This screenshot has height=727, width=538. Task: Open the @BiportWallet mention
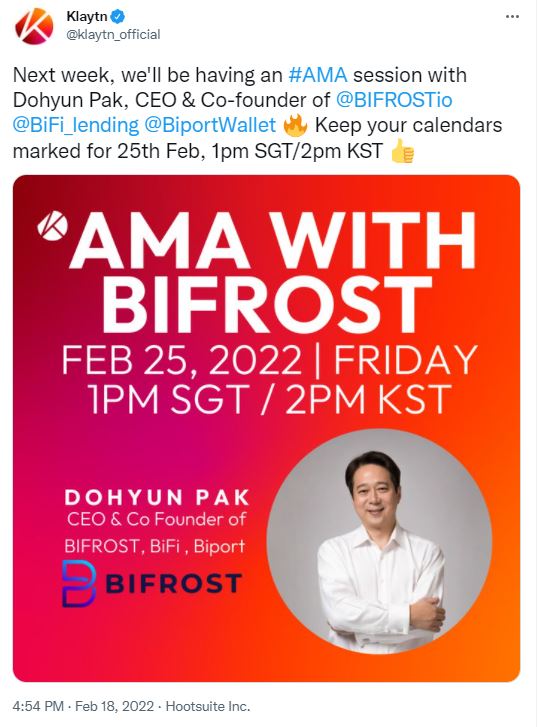pyautogui.click(x=210, y=125)
